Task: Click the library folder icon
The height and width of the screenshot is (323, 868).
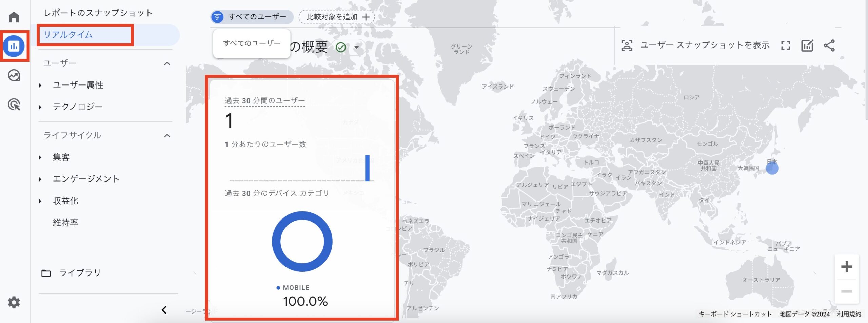Action: (x=46, y=273)
